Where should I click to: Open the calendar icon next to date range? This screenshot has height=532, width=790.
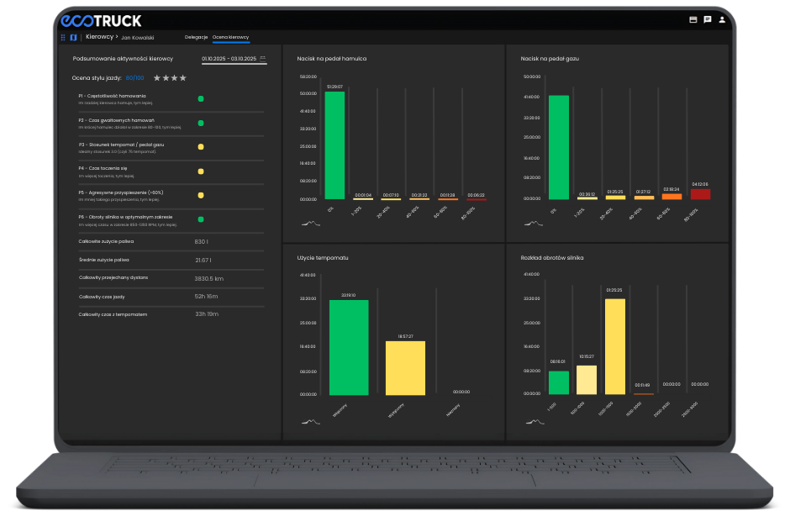tap(263, 58)
